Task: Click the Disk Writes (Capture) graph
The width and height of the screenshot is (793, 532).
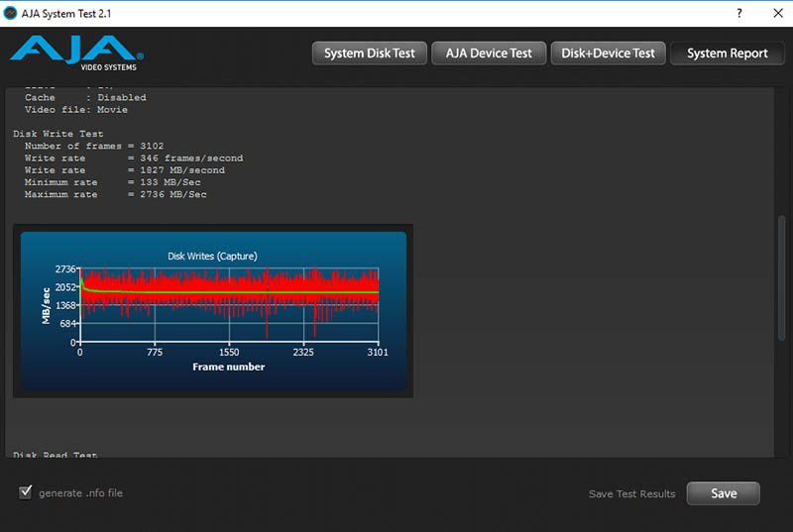Action: (x=213, y=311)
